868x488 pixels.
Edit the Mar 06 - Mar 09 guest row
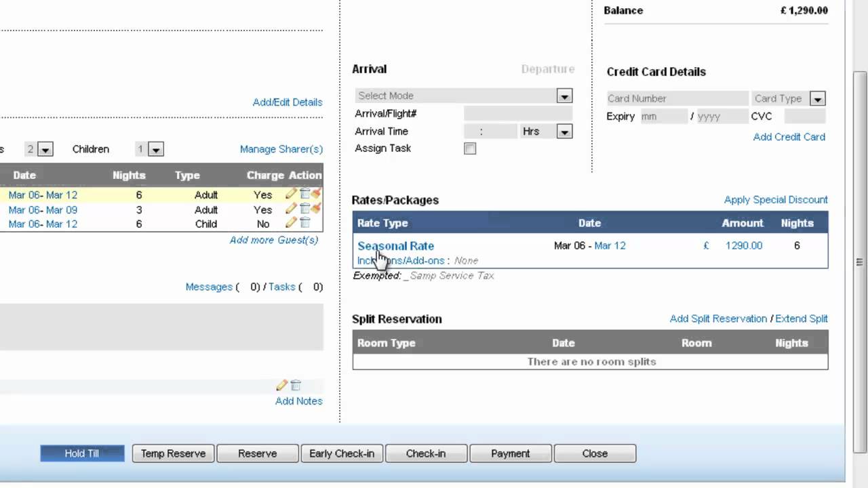click(x=291, y=209)
